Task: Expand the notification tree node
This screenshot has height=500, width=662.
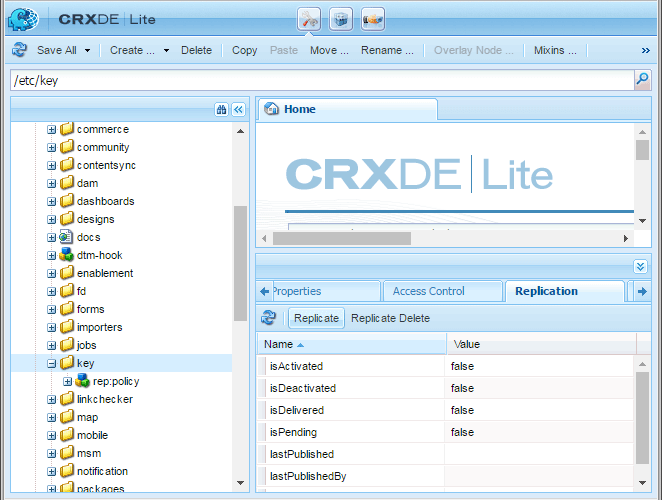Action: click(x=52, y=471)
